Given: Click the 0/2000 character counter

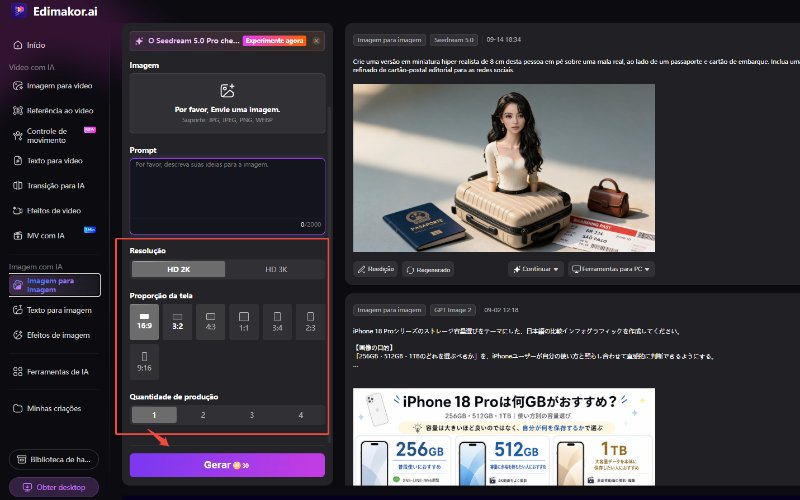Looking at the screenshot, I should [x=311, y=224].
